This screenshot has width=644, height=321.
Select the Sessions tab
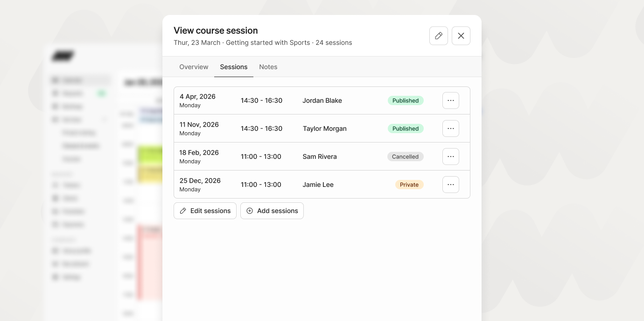[234, 67]
